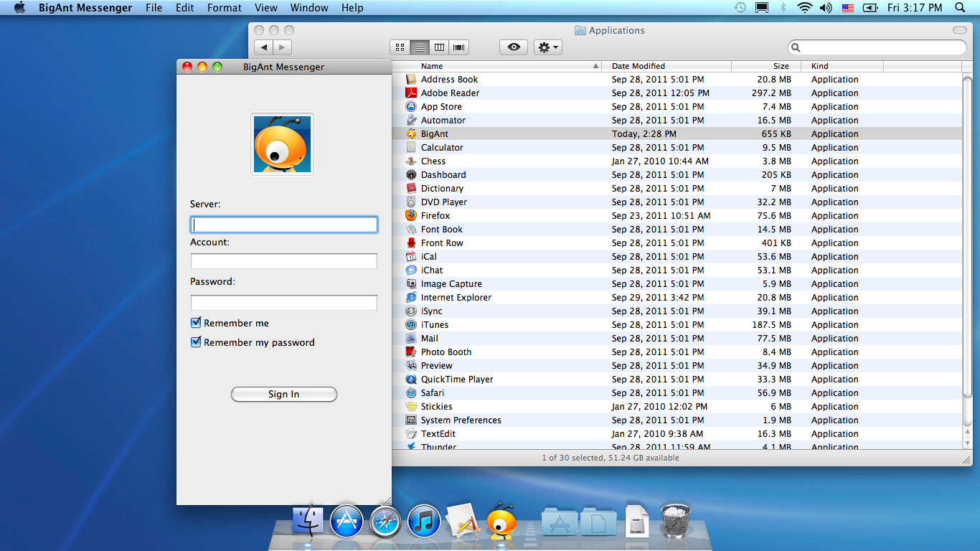The height and width of the screenshot is (551, 980).
Task: Open the App Store Dock icon
Action: coord(347,521)
